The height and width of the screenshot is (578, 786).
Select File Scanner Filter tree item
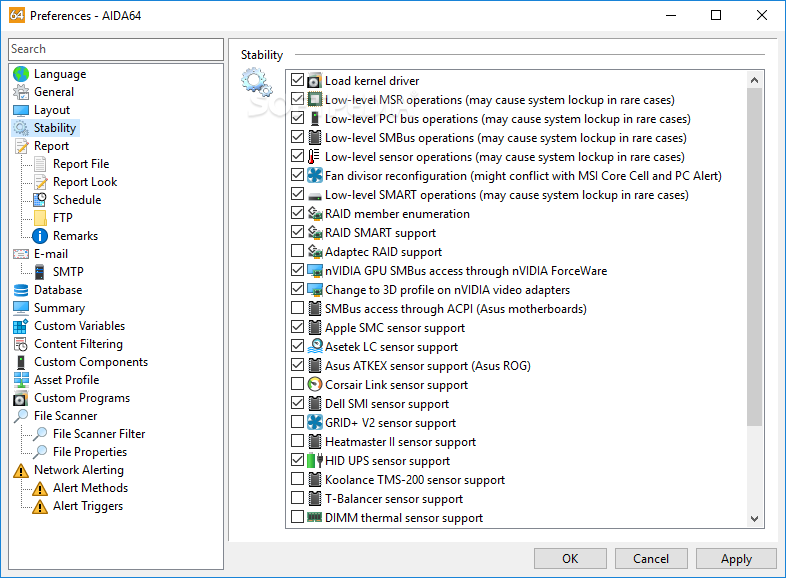tap(99, 434)
